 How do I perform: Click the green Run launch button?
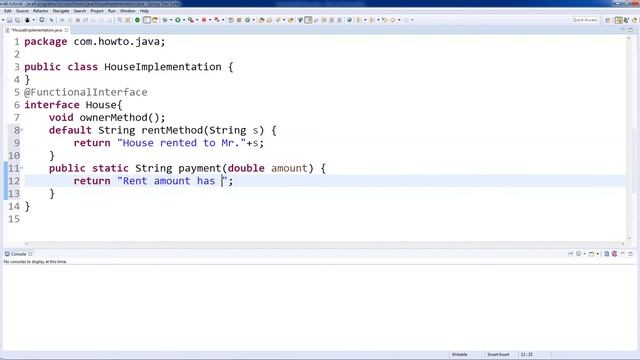[178, 20]
